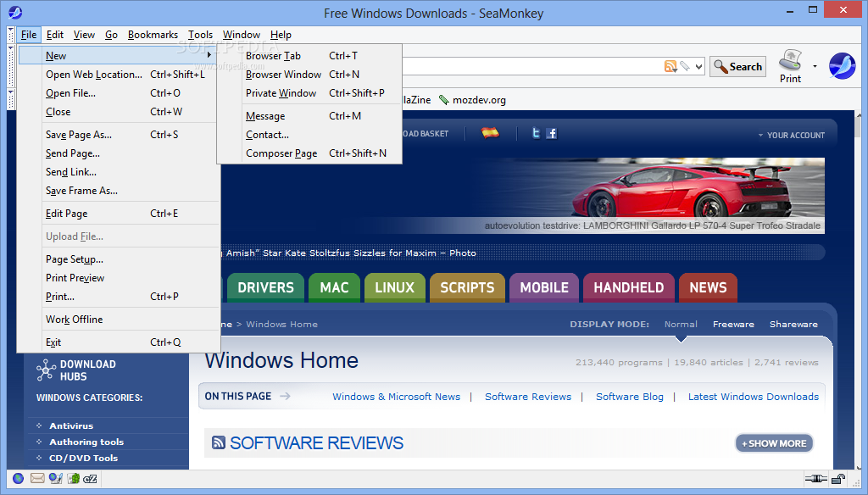Collapse the menu bar toolbar grippy
Screen dimensions: 868x495
pos(11,35)
